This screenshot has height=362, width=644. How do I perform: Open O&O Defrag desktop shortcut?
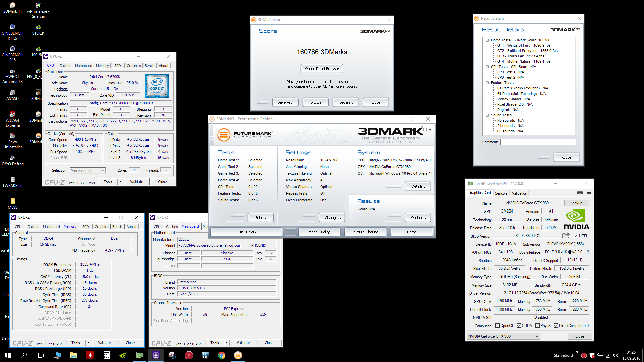pyautogui.click(x=12, y=160)
